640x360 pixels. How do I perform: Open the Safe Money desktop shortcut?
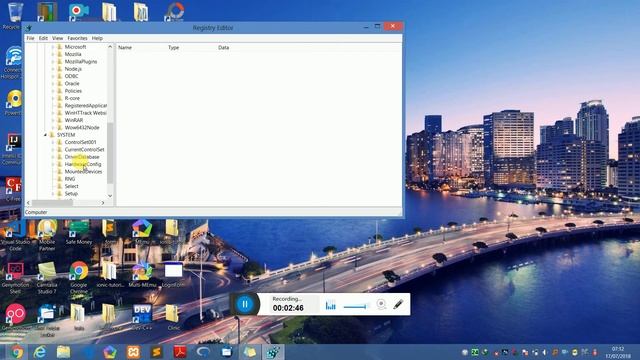[79, 232]
